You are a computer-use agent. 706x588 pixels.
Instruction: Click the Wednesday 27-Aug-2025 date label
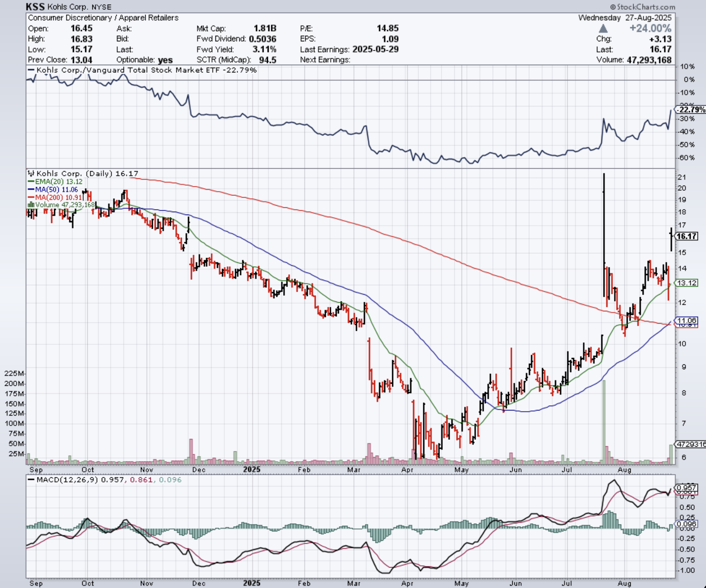pos(625,18)
